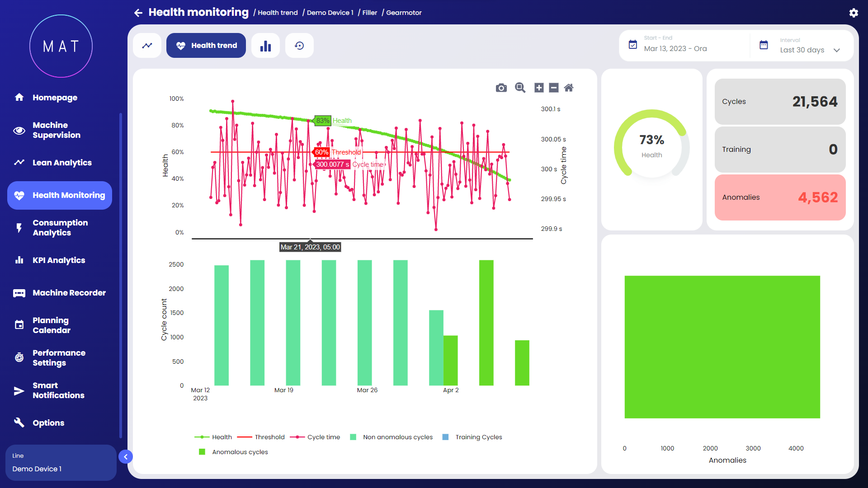Click the Start-End date range field
This screenshot has height=488, width=868.
click(683, 45)
